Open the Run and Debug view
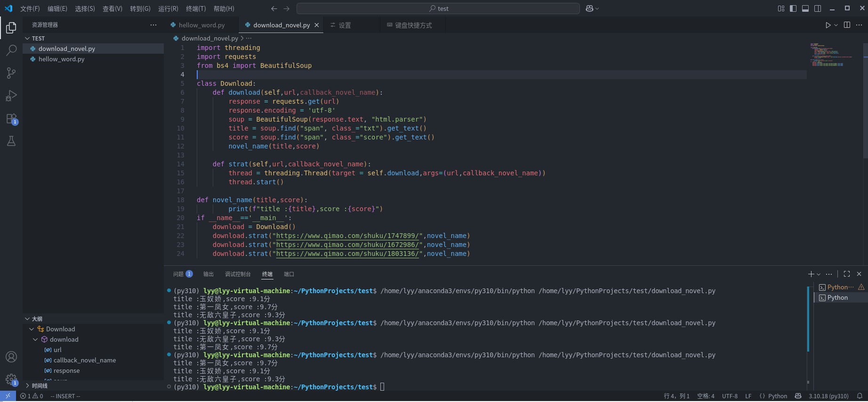This screenshot has width=868, height=402. tap(11, 96)
